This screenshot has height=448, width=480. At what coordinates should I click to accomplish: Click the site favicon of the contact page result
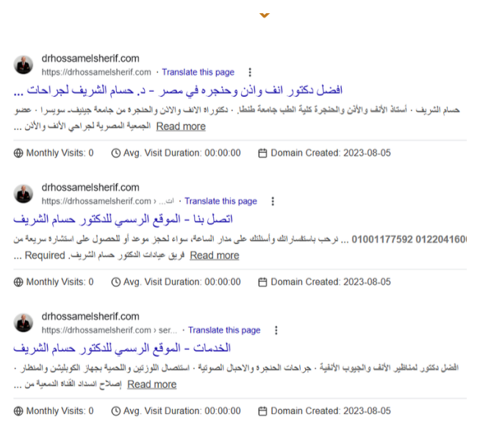tap(24, 194)
